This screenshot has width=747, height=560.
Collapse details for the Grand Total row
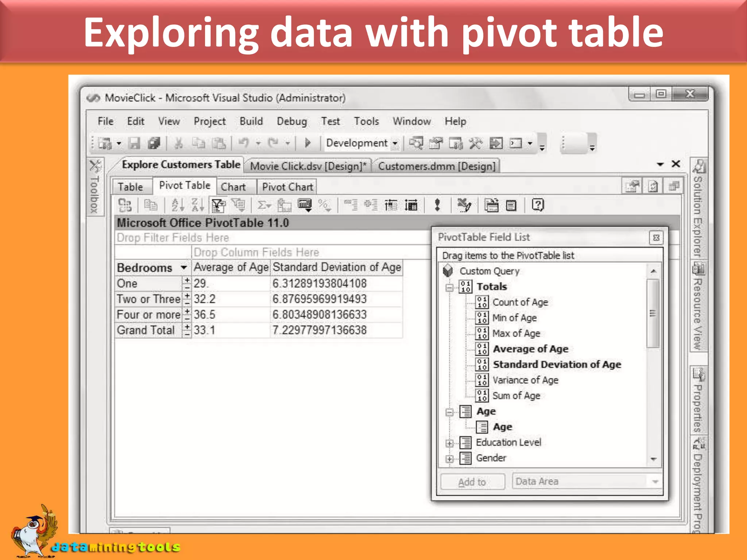(x=187, y=334)
